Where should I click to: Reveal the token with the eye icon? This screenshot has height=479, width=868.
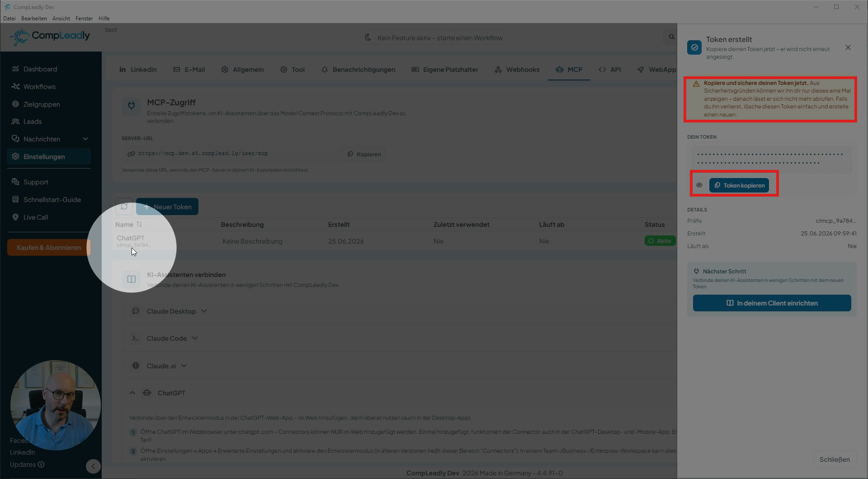click(699, 185)
